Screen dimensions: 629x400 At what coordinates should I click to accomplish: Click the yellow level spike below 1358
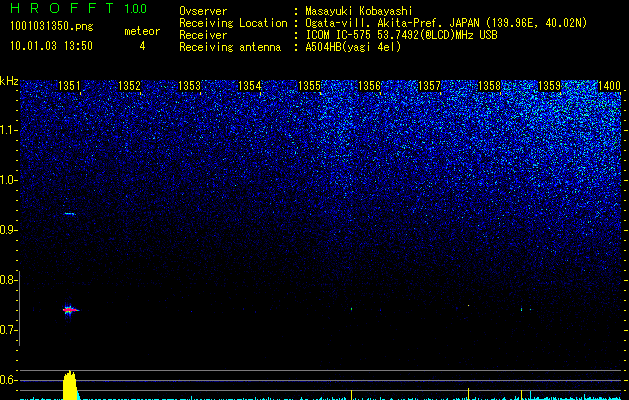[469, 394]
